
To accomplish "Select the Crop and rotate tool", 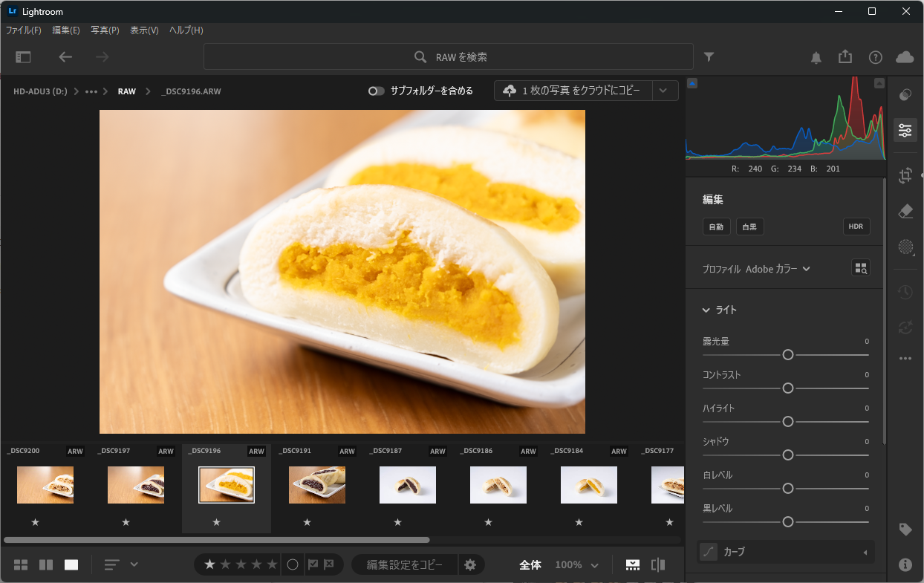I will tap(905, 175).
